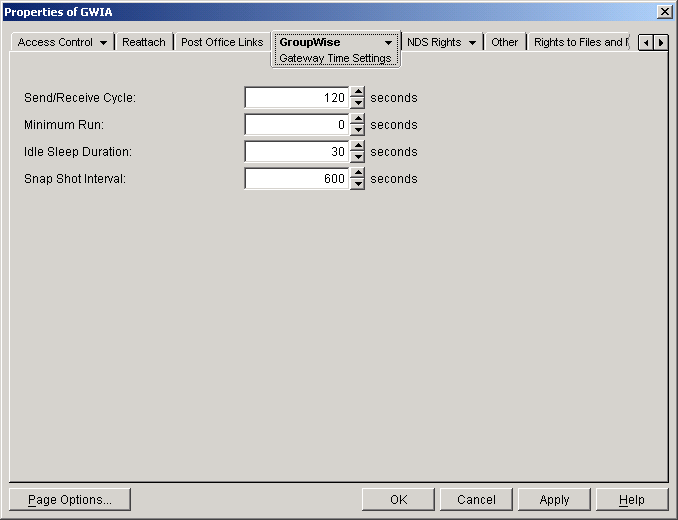This screenshot has height=520, width=678.
Task: Decrease the Minimum Run seconds
Action: click(358, 130)
